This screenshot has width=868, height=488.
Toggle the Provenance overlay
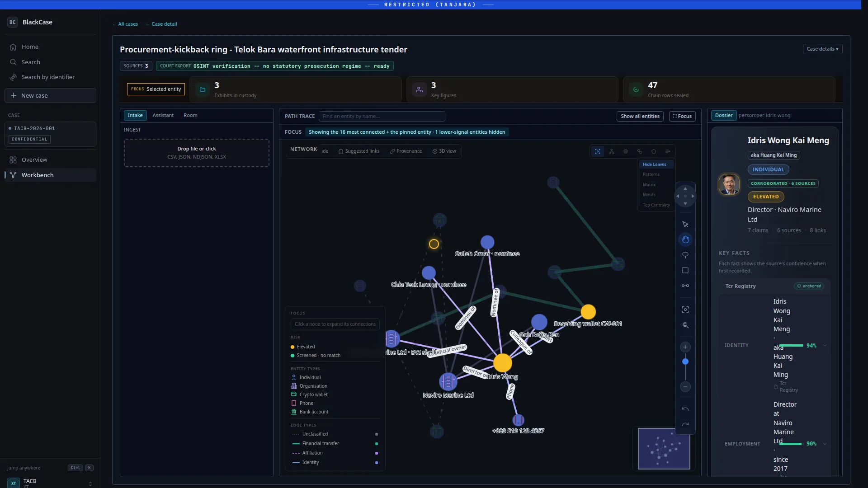tap(406, 151)
